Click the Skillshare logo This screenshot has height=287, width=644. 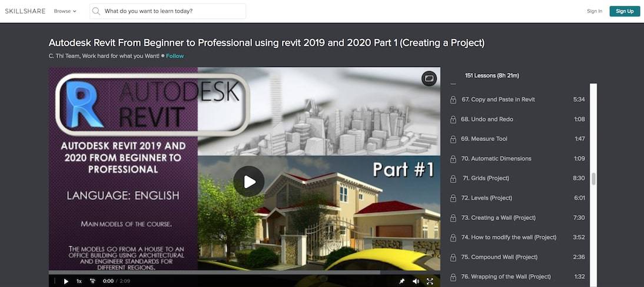(25, 11)
